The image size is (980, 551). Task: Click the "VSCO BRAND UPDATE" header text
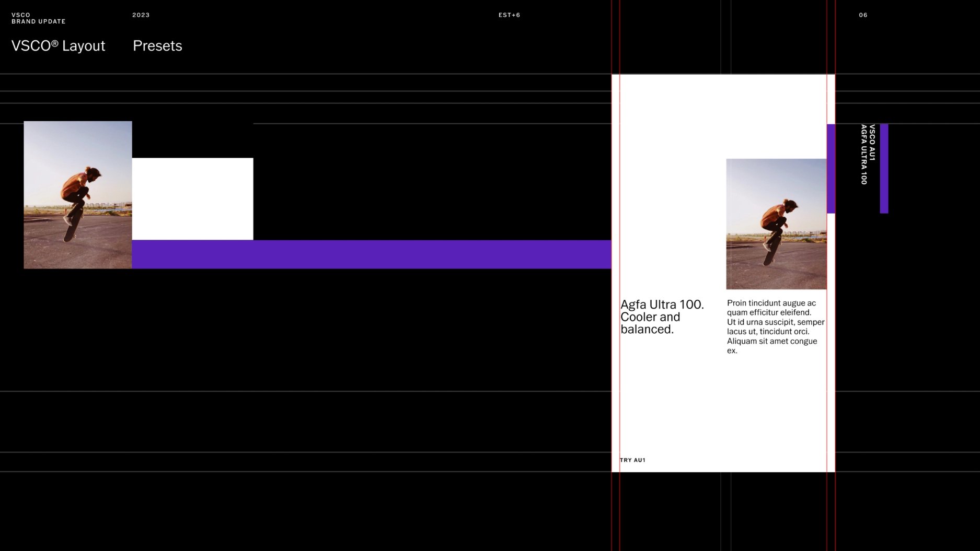[39, 18]
